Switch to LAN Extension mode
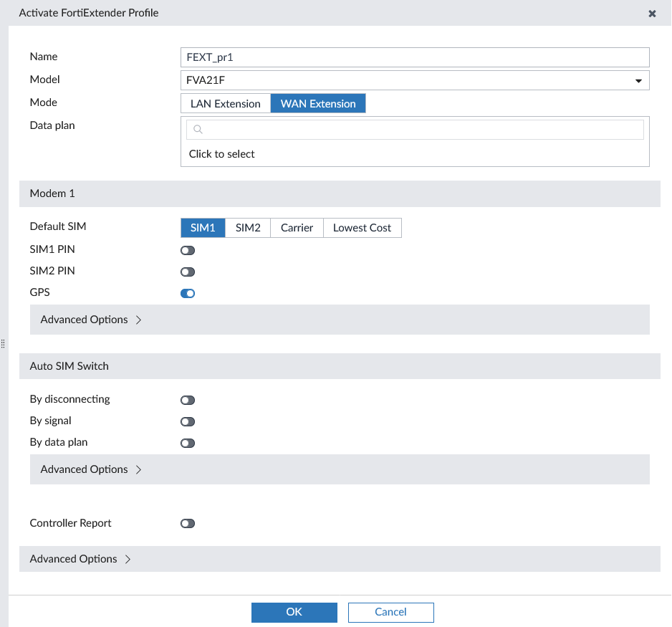Image resolution: width=672 pixels, height=627 pixels. [225, 103]
